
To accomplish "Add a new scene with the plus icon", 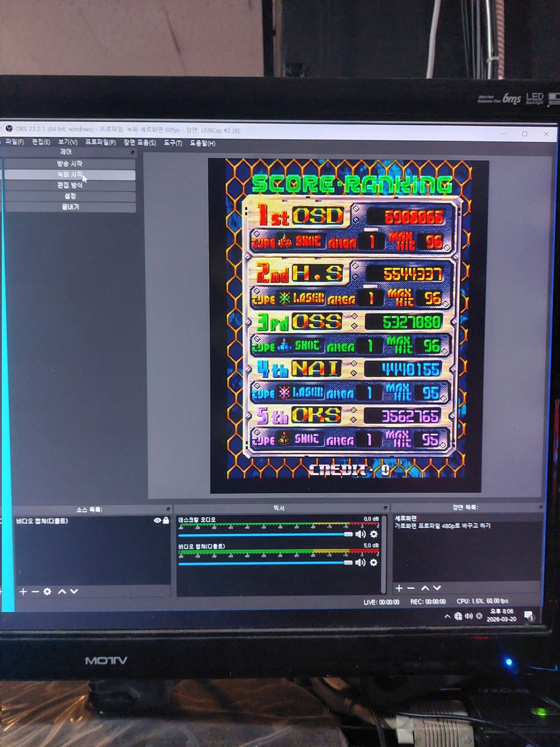I will [x=399, y=588].
